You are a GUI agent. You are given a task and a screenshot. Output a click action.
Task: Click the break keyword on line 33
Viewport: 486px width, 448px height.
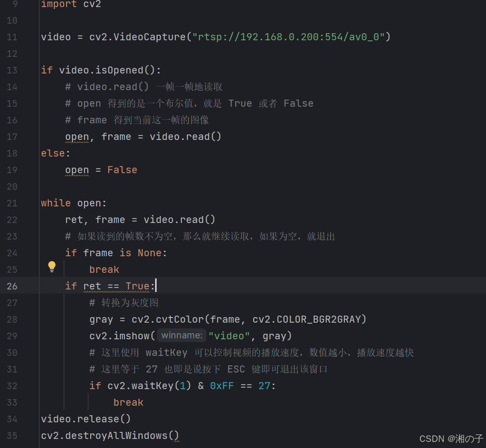pos(128,402)
